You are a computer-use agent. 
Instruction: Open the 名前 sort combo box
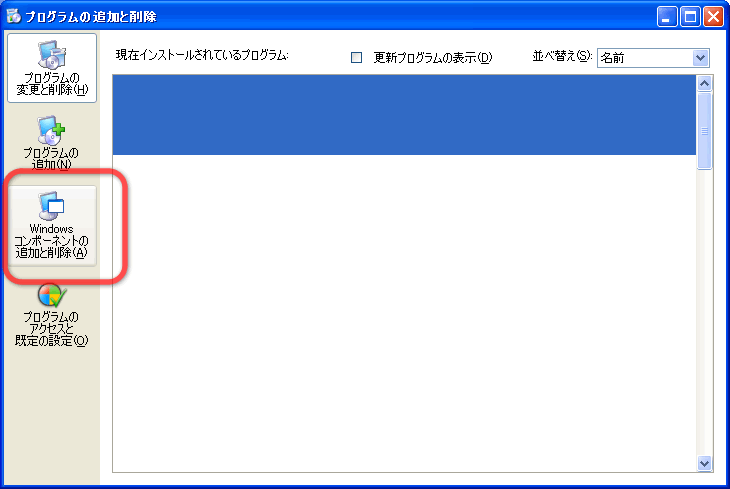pos(653,58)
